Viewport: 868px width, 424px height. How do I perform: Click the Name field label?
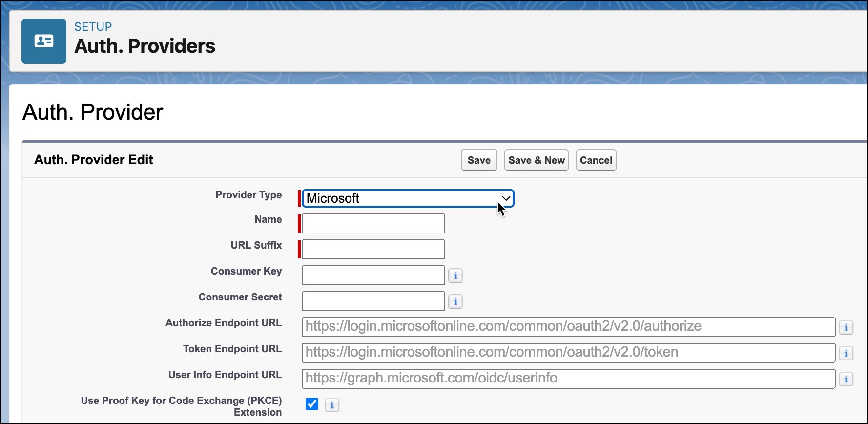click(x=269, y=219)
